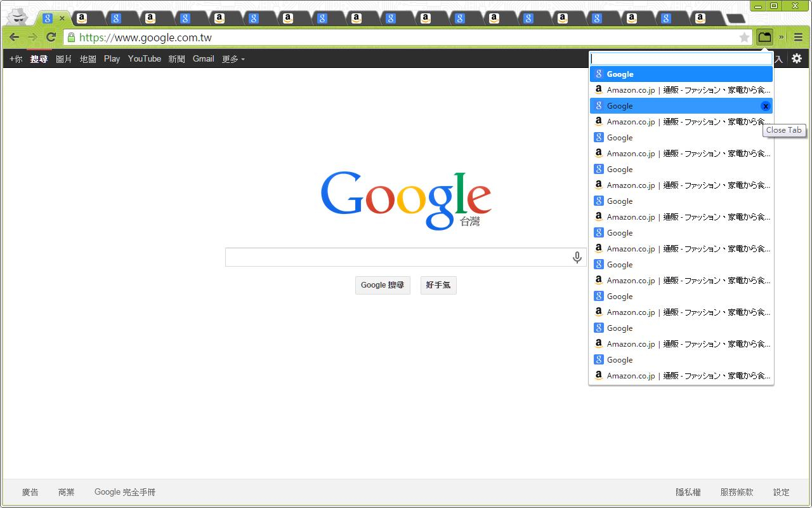The image size is (812, 508).
Task: Open the hidden extensions overflow chevron
Action: point(782,37)
